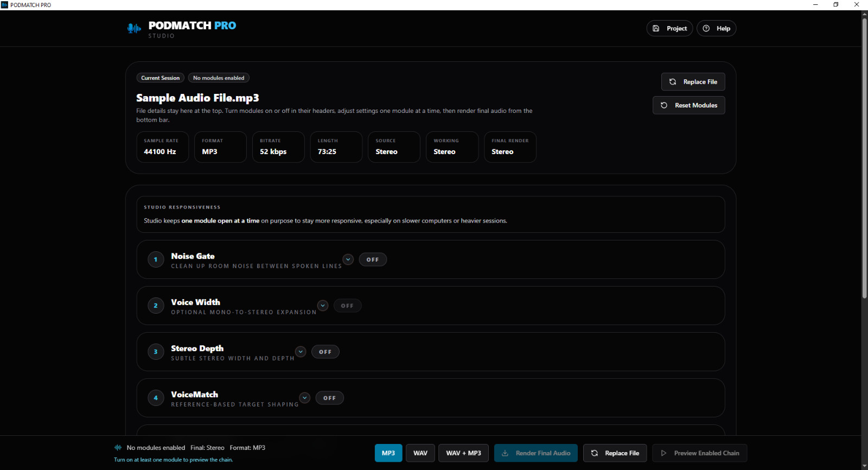Click the reset arrow icon beside Reset Modules
868x470 pixels.
pyautogui.click(x=664, y=105)
